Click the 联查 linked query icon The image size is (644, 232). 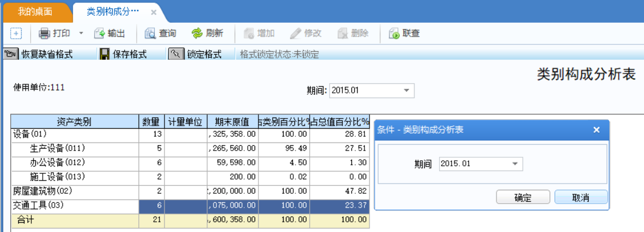click(x=394, y=34)
